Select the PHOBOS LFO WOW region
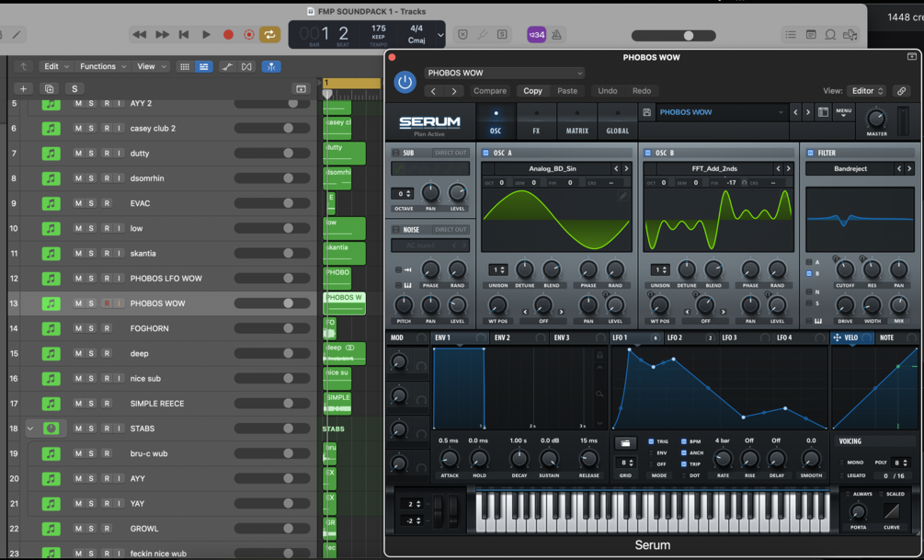The width and height of the screenshot is (924, 560). (x=337, y=278)
